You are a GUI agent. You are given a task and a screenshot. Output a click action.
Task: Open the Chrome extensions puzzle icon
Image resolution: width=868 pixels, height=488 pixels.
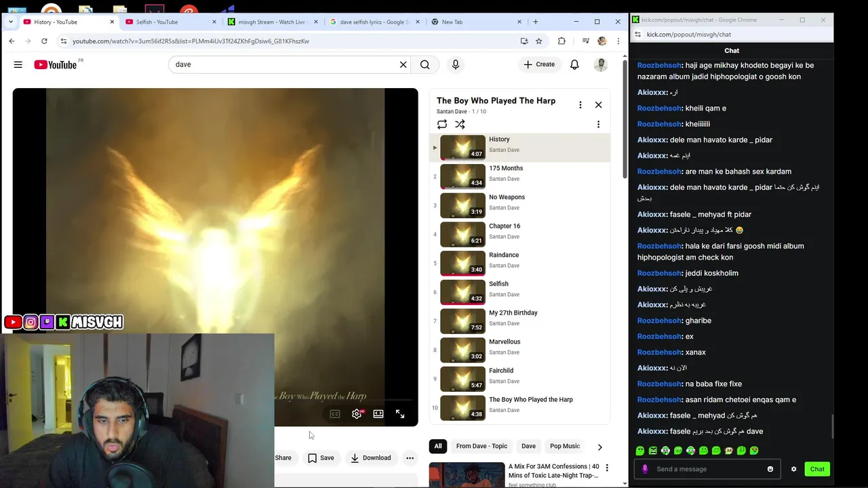coord(561,41)
